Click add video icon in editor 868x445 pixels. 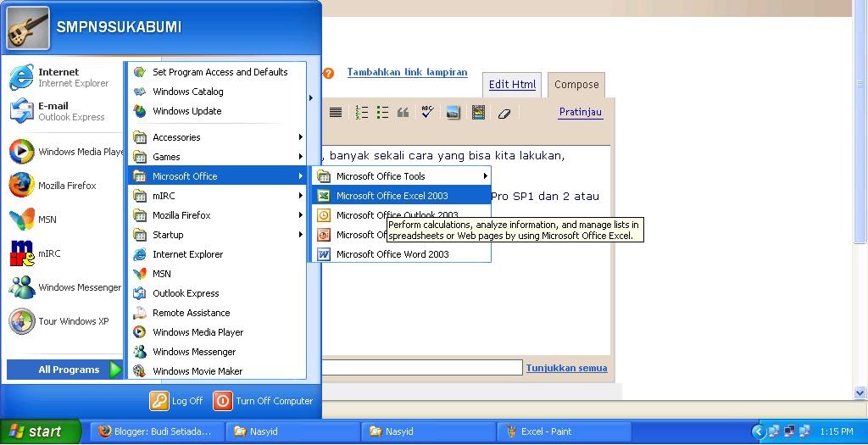pyautogui.click(x=478, y=113)
